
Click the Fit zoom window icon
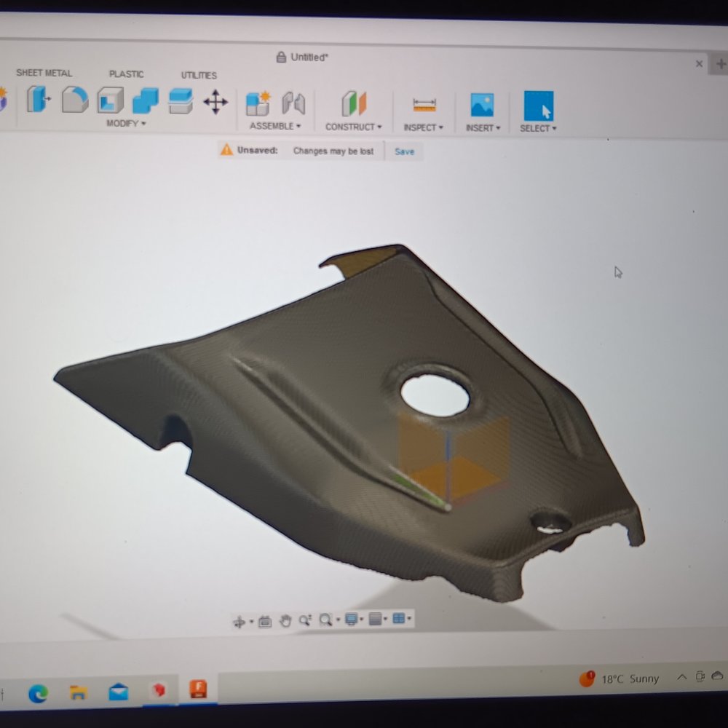(x=325, y=620)
